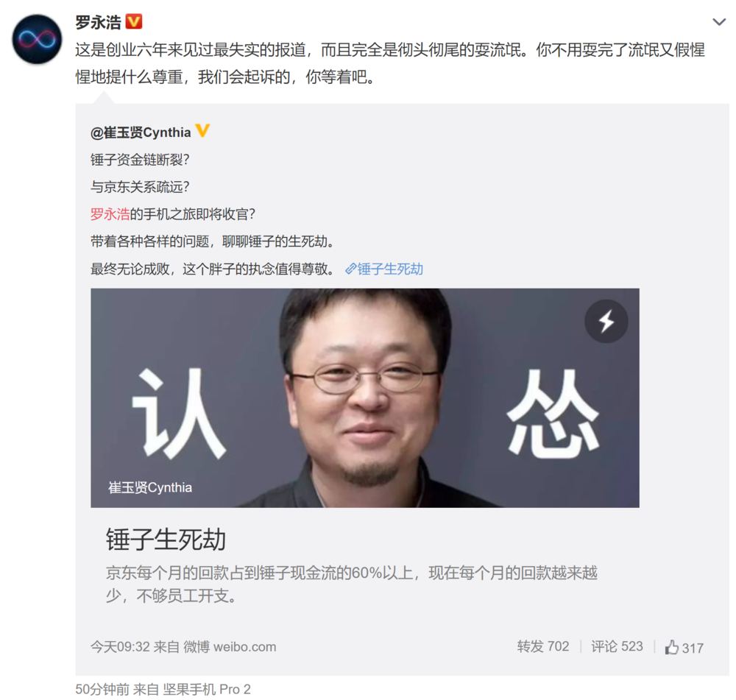Click the orange V verified badge beside 罗永浩
The width and height of the screenshot is (736, 700).
(134, 21)
